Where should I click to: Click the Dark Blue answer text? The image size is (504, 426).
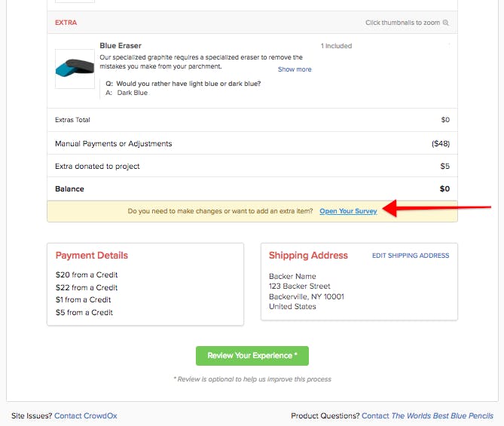133,93
